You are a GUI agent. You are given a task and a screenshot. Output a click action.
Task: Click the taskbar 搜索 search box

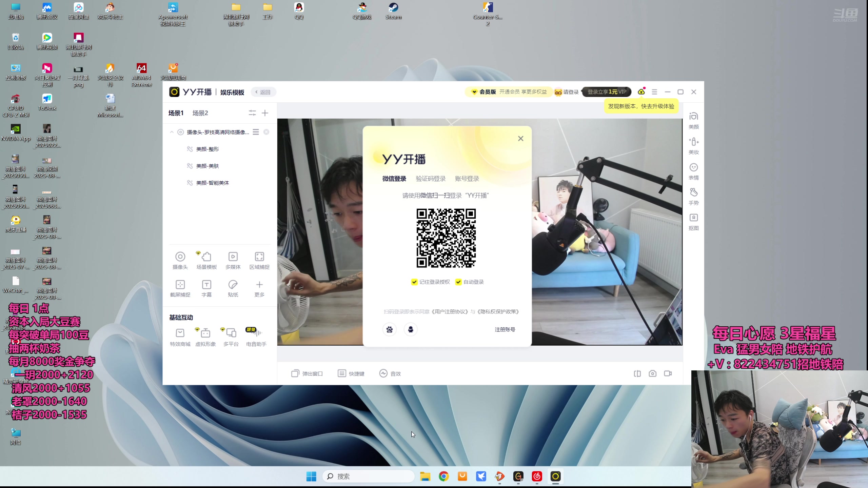point(368,476)
